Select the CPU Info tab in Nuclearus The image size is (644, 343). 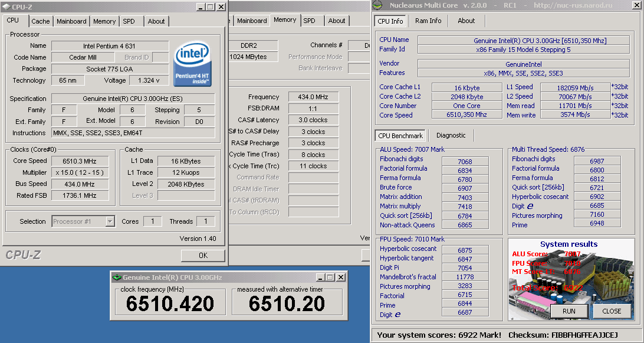click(x=390, y=21)
